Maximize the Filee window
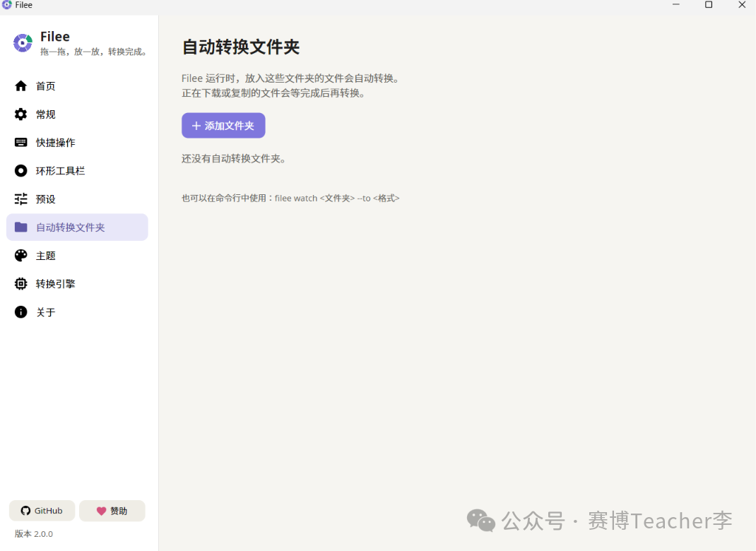This screenshot has width=756, height=551. (x=709, y=5)
